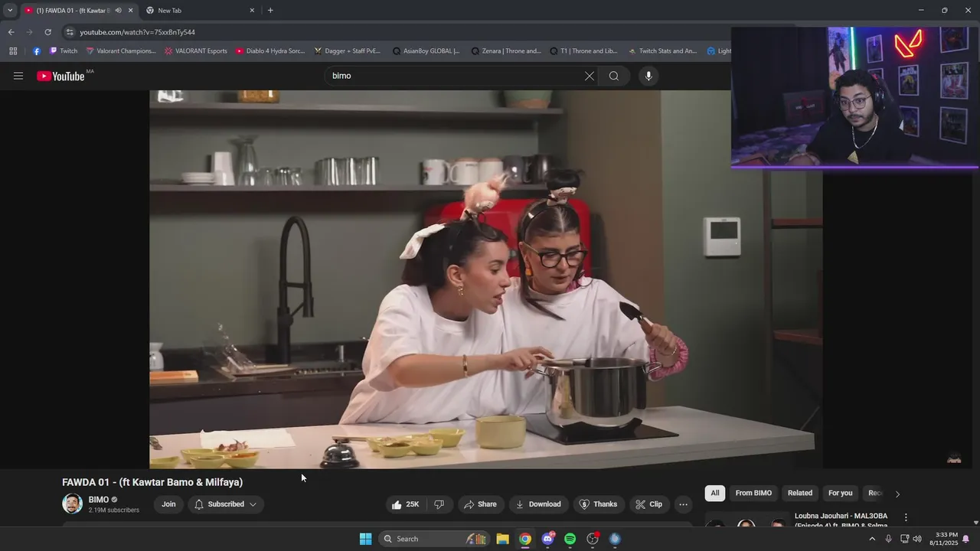The image size is (980, 551).
Task: Close the New Tab tab
Action: [x=252, y=10]
